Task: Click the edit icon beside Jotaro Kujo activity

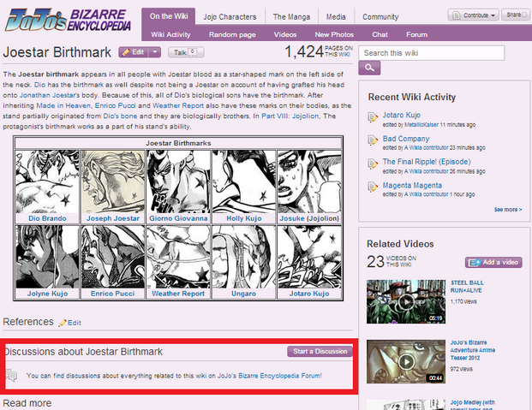Action: tap(373, 117)
